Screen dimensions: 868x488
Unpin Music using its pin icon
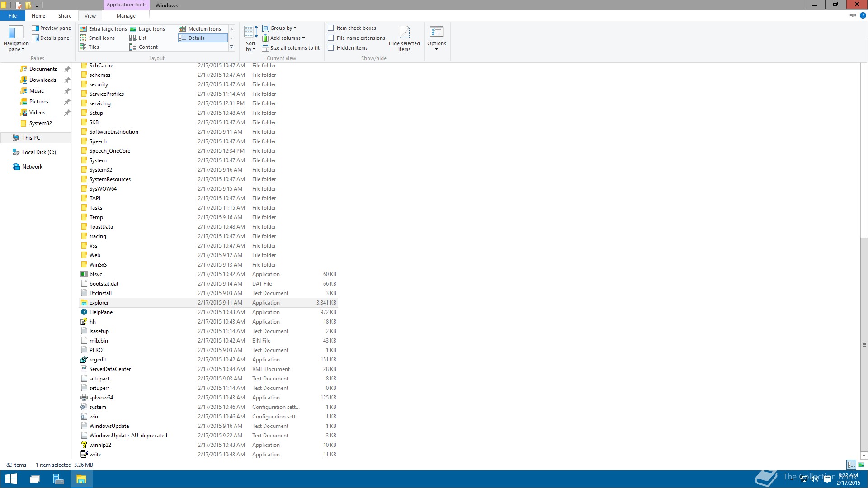pos(67,91)
